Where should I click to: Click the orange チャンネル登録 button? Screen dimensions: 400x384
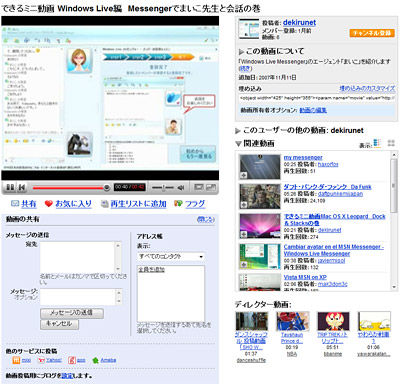372,33
